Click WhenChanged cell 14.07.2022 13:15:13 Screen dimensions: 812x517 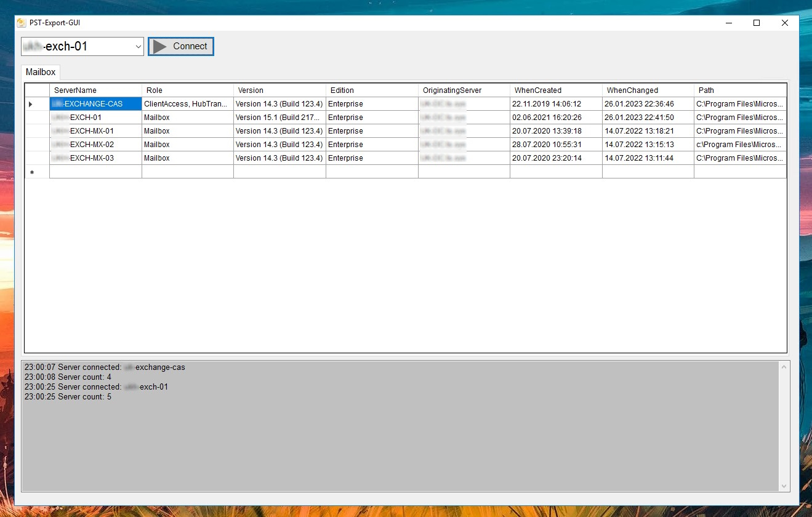click(x=648, y=145)
